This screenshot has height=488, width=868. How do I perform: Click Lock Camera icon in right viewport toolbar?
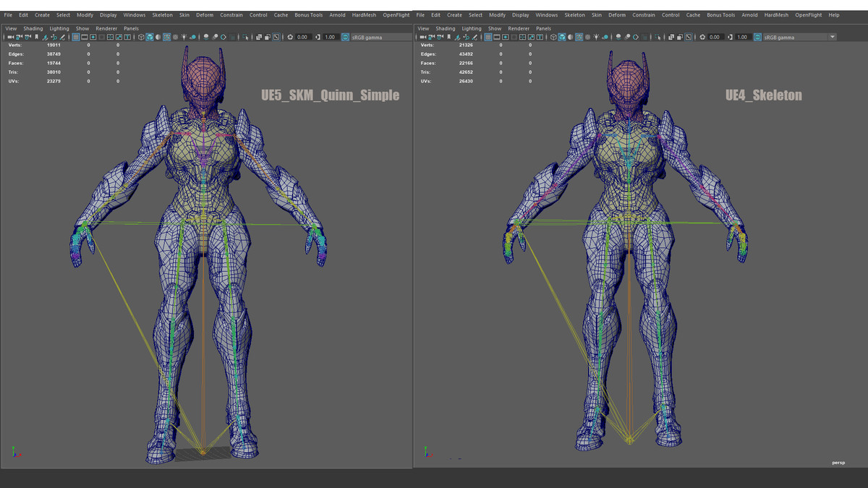point(431,37)
